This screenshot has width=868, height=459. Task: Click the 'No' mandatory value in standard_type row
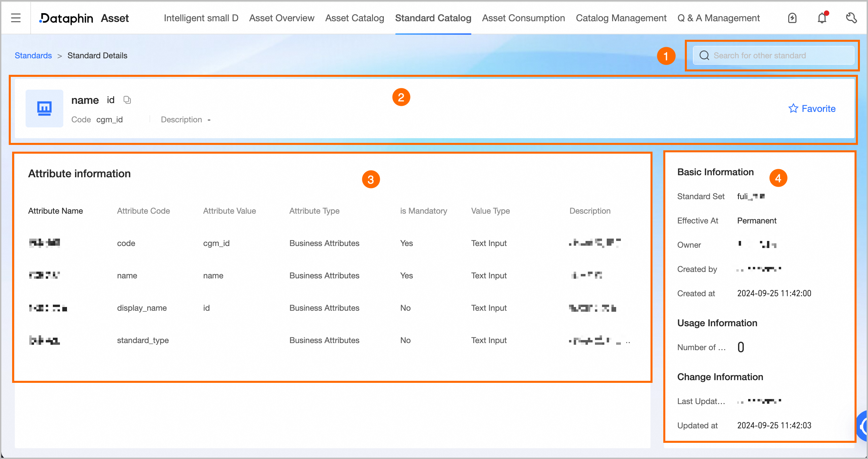click(405, 340)
